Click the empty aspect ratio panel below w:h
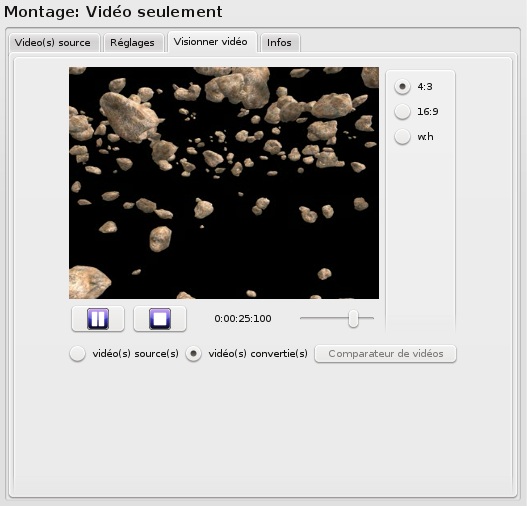The image size is (527, 506). click(x=420, y=235)
